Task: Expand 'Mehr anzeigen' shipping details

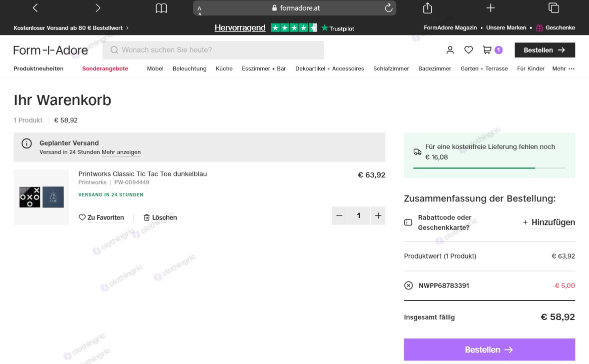Action: coord(121,152)
